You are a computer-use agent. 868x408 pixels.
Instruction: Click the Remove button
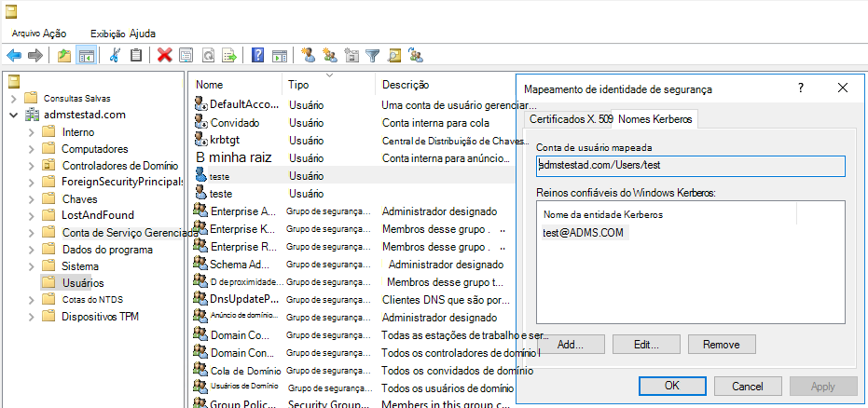[722, 345]
